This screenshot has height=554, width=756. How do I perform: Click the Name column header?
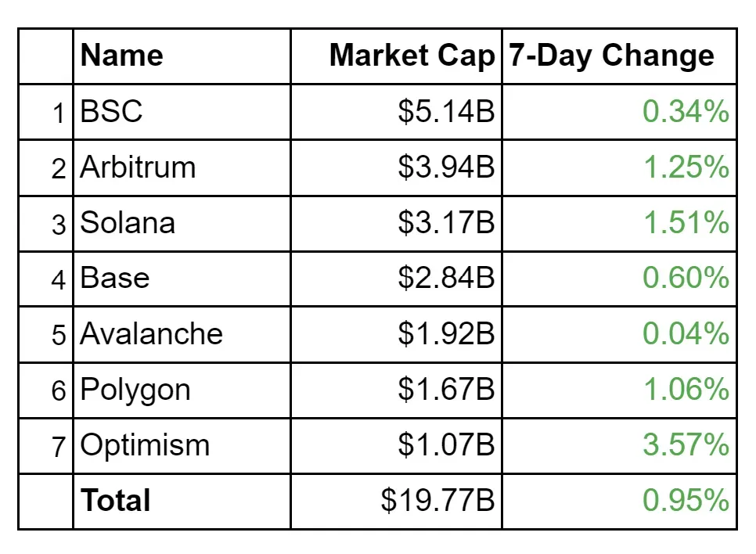122,56
